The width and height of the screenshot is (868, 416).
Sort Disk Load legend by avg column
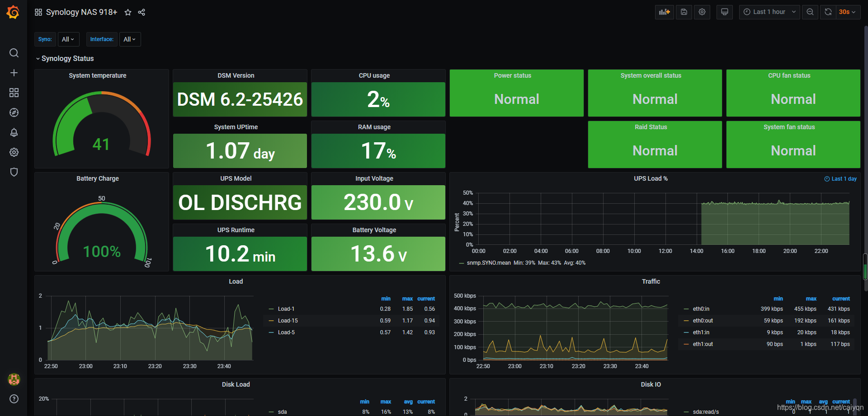(408, 402)
